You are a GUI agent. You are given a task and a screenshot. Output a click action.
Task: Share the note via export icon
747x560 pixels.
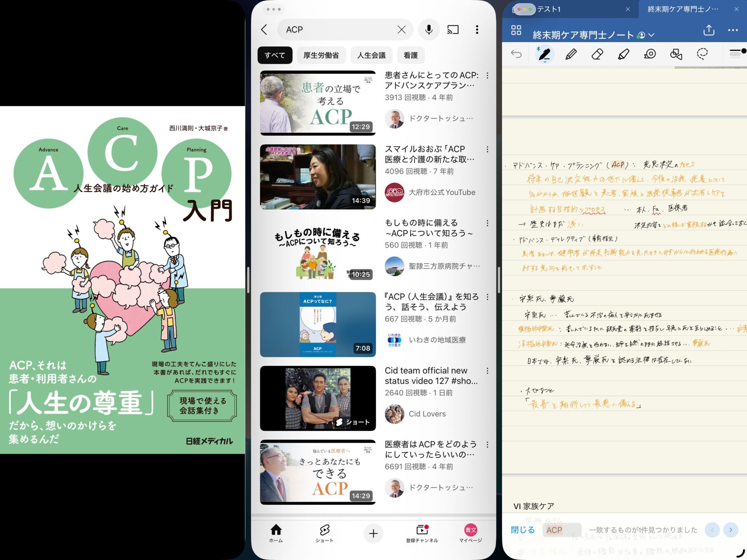[709, 30]
